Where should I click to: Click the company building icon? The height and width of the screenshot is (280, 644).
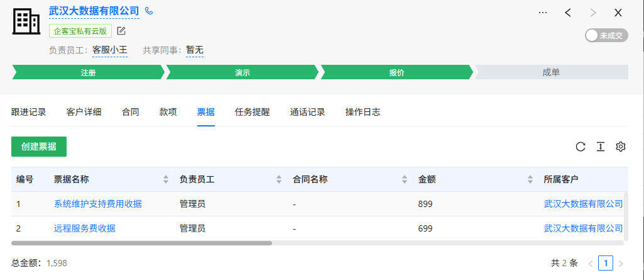point(26,22)
